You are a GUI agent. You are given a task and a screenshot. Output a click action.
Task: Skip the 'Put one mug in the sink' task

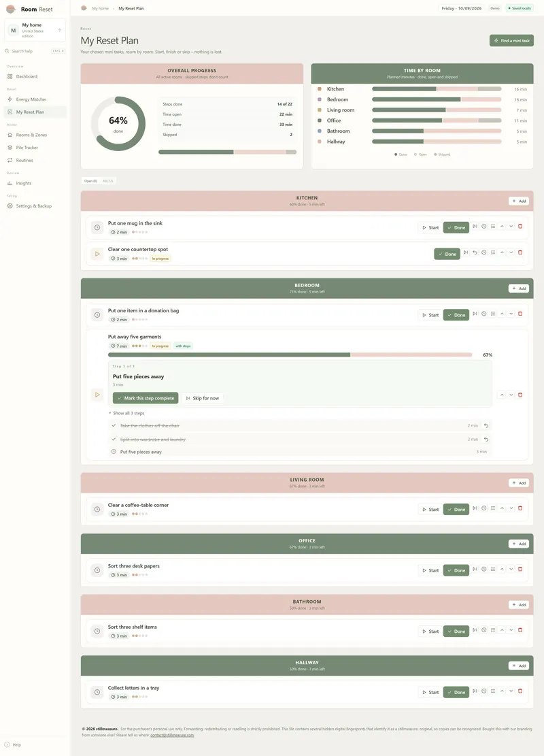tap(475, 226)
